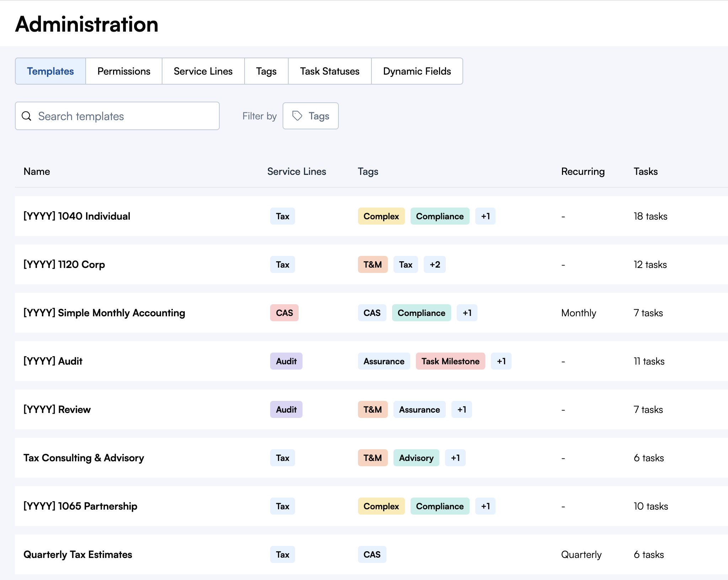The width and height of the screenshot is (728, 580).
Task: Open the Quarterly Tax Estimates template
Action: click(x=77, y=554)
